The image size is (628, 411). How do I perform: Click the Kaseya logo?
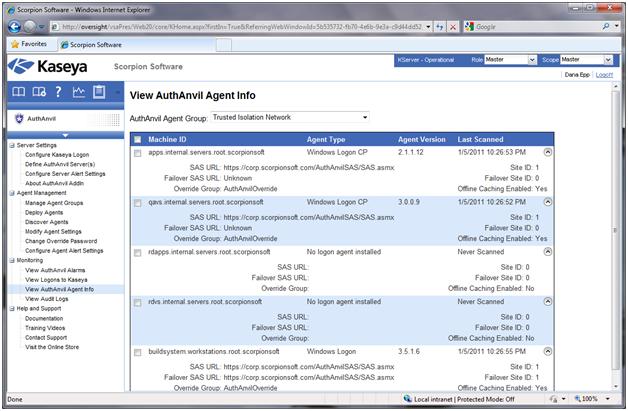click(x=48, y=66)
